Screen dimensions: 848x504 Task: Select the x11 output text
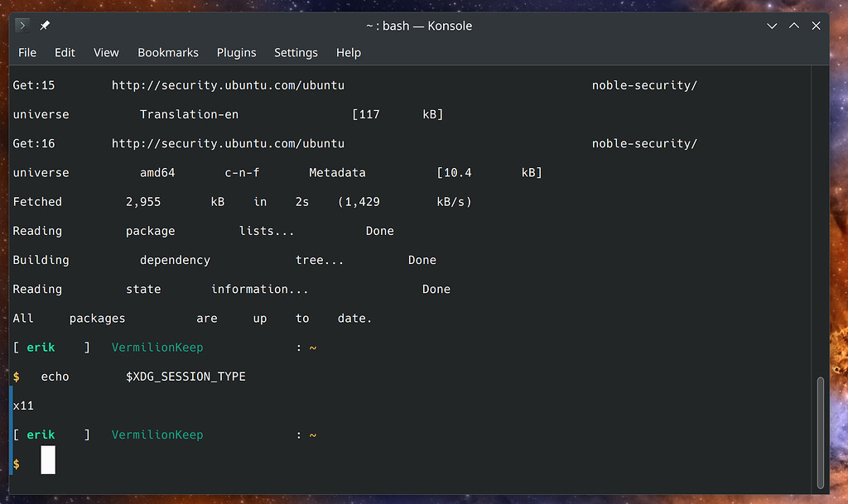[x=22, y=406]
